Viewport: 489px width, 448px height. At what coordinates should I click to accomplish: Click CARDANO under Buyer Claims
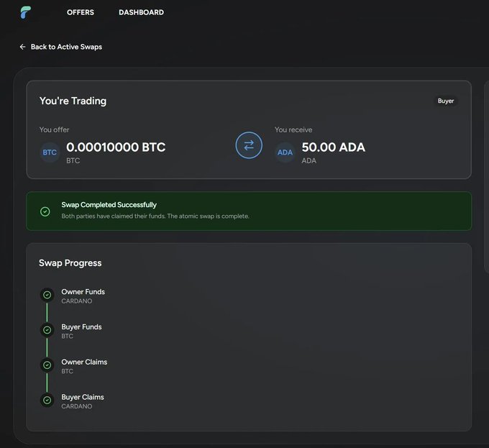click(x=77, y=406)
